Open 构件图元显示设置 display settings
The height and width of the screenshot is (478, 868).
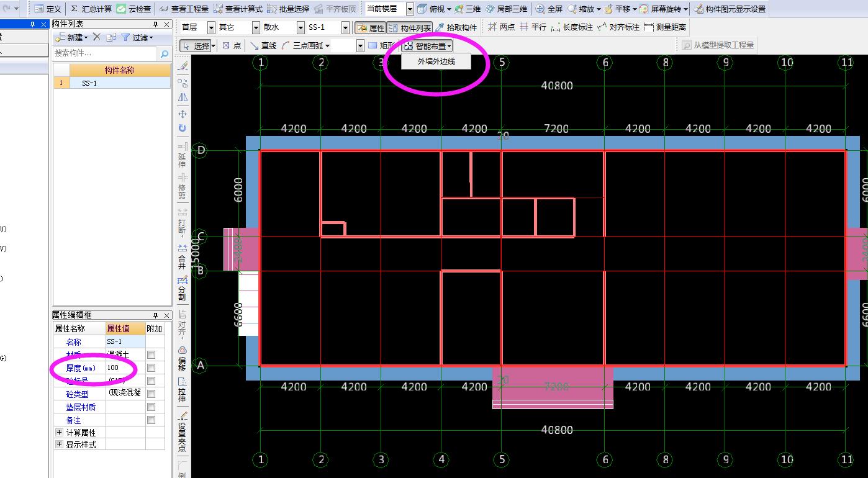coord(730,9)
